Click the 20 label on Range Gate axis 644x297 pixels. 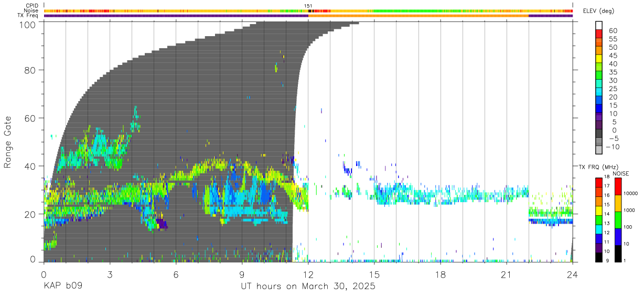[30, 214]
